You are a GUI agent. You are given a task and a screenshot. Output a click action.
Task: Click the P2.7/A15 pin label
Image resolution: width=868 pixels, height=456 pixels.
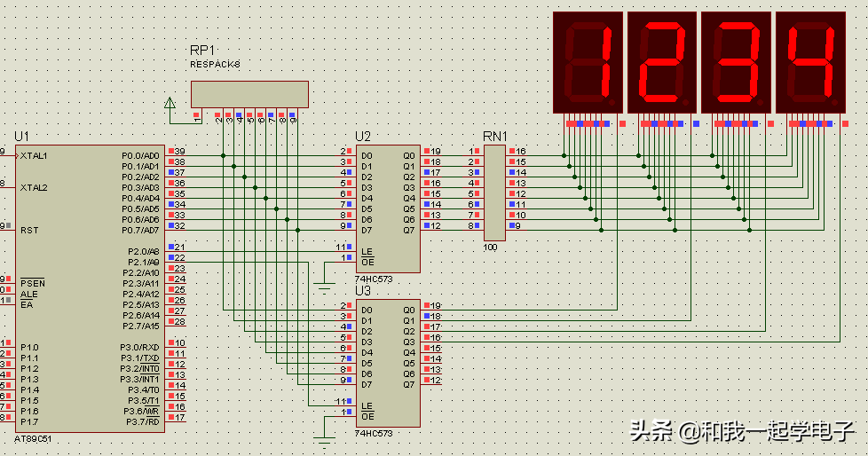141,326
